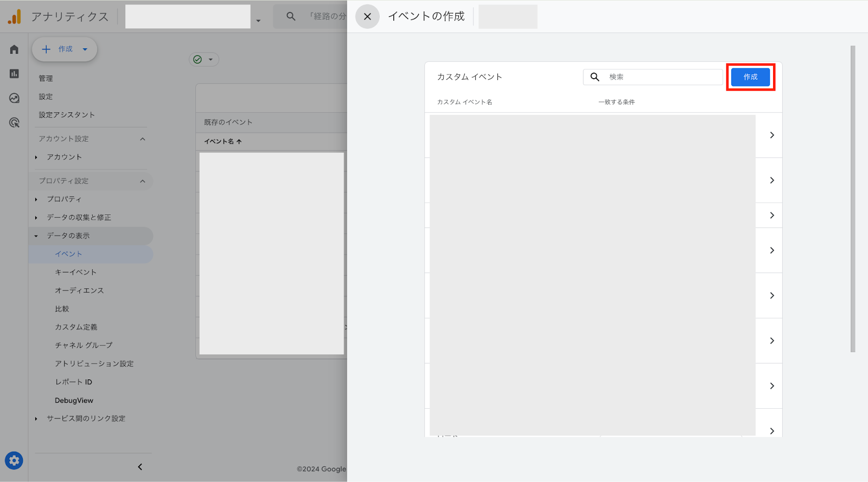This screenshot has width=868, height=482.
Task: Open チャネル グループ
Action: click(x=84, y=345)
